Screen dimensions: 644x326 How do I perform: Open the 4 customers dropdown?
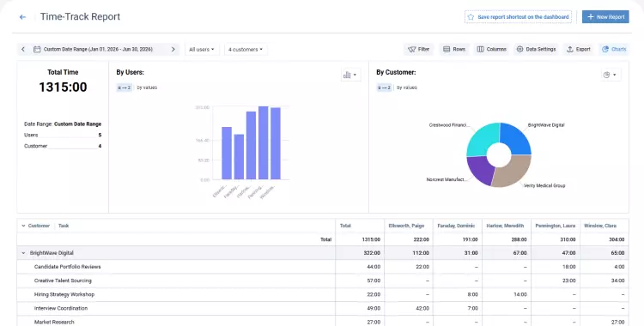pyautogui.click(x=246, y=49)
